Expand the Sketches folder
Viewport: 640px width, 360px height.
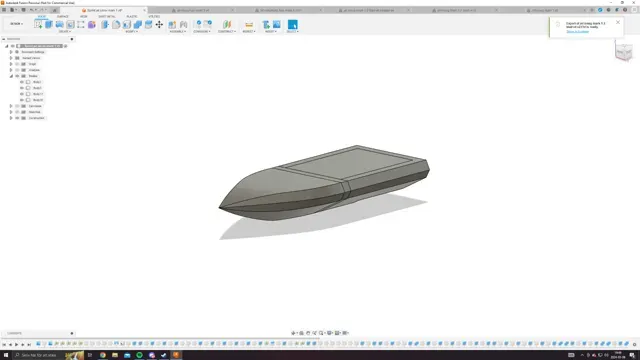pyautogui.click(x=11, y=112)
